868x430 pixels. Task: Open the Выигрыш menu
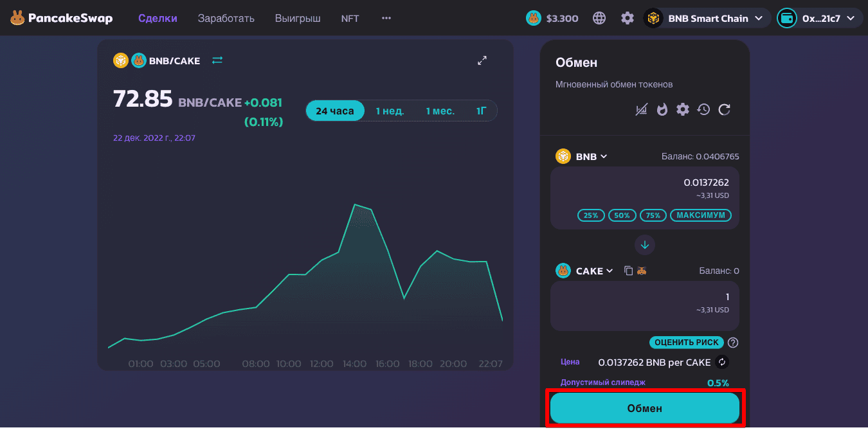[x=298, y=18]
